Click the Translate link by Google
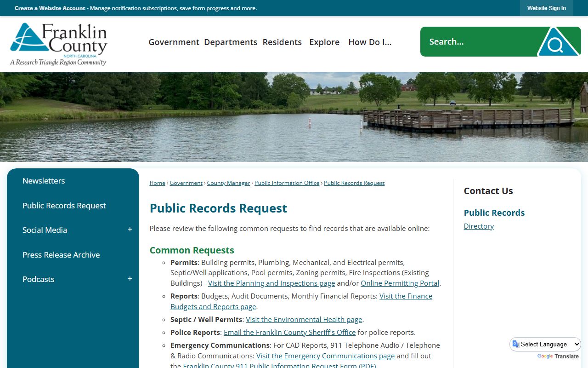This screenshot has height=368, width=588. 566,356
